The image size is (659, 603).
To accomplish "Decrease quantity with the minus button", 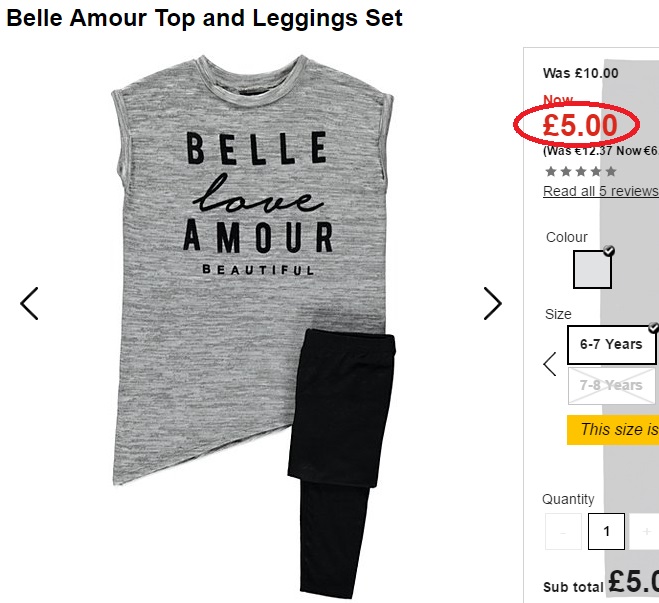I will click(563, 532).
